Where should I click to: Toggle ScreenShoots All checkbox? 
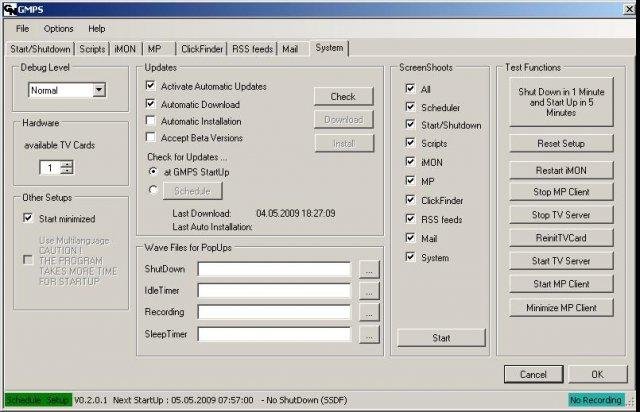(410, 89)
